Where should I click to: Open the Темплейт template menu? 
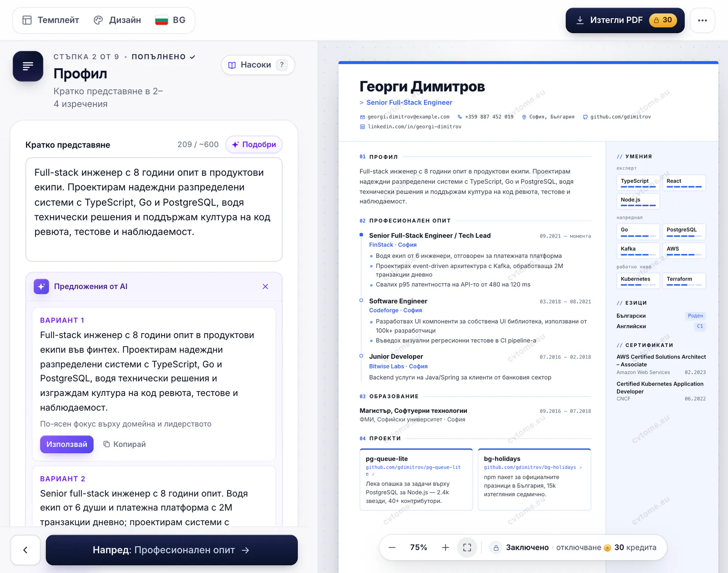51,20
